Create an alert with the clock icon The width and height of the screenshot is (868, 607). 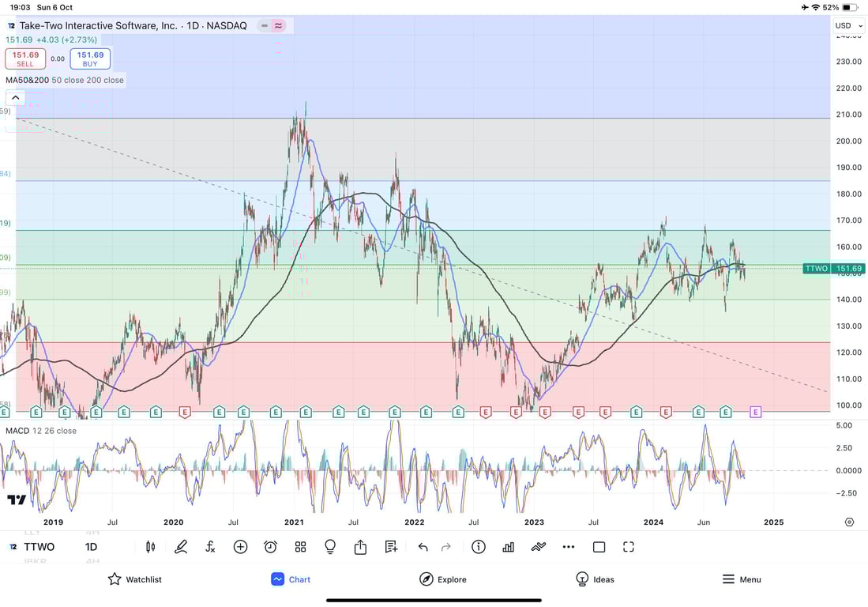click(271, 547)
